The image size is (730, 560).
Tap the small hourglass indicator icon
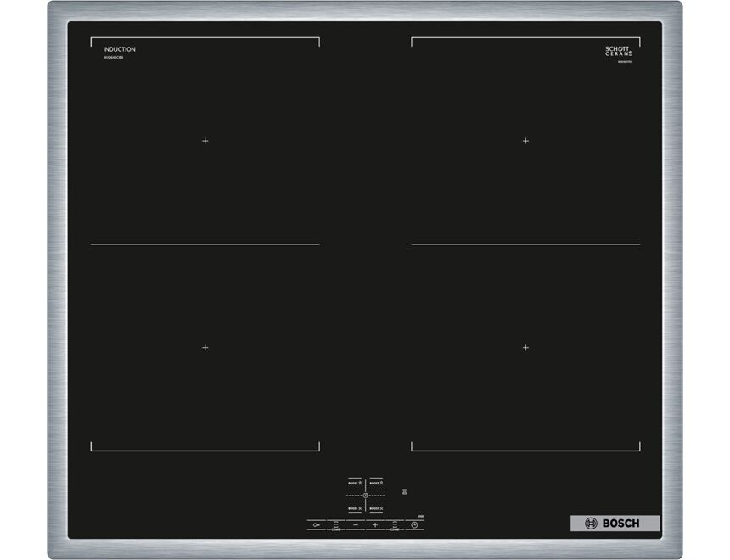[x=405, y=490]
